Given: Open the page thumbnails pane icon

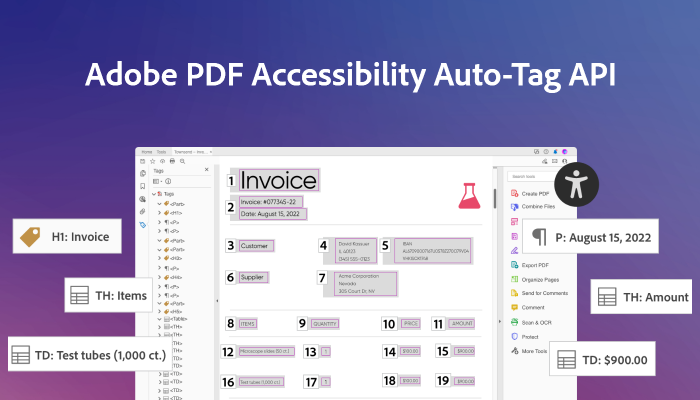Looking at the screenshot, I should coord(143,173).
